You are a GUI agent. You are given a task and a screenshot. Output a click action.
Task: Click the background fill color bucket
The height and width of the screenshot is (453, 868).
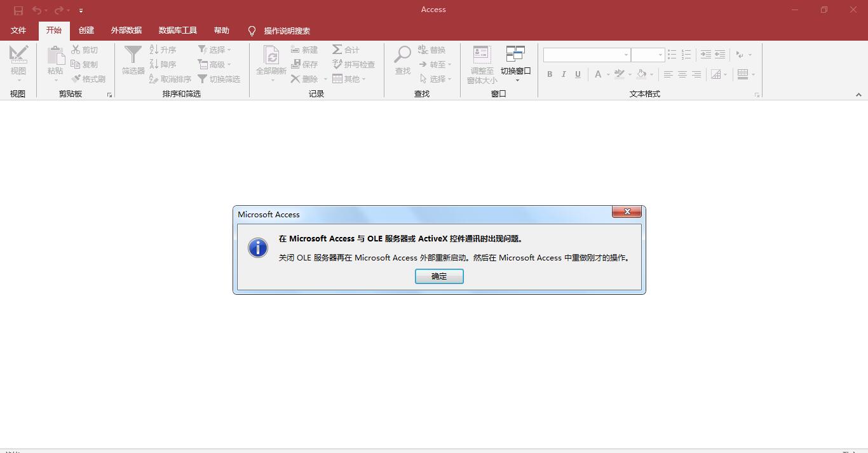pos(641,74)
